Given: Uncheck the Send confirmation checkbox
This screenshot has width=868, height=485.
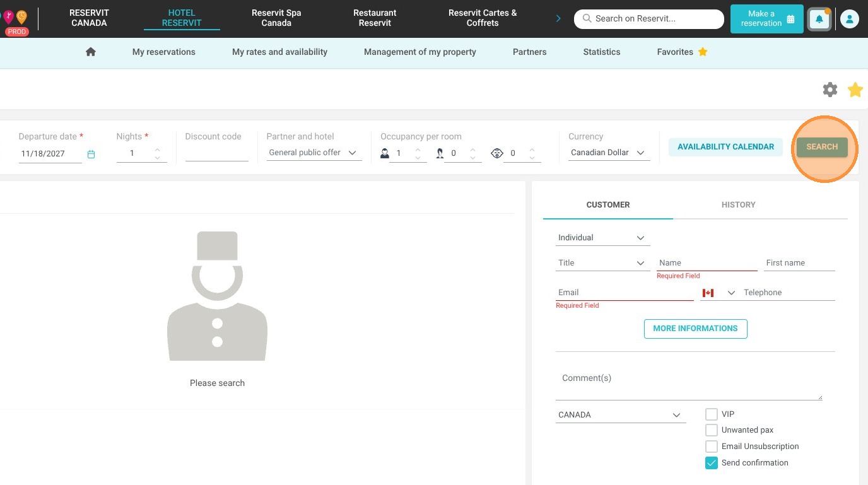Looking at the screenshot, I should coord(712,463).
